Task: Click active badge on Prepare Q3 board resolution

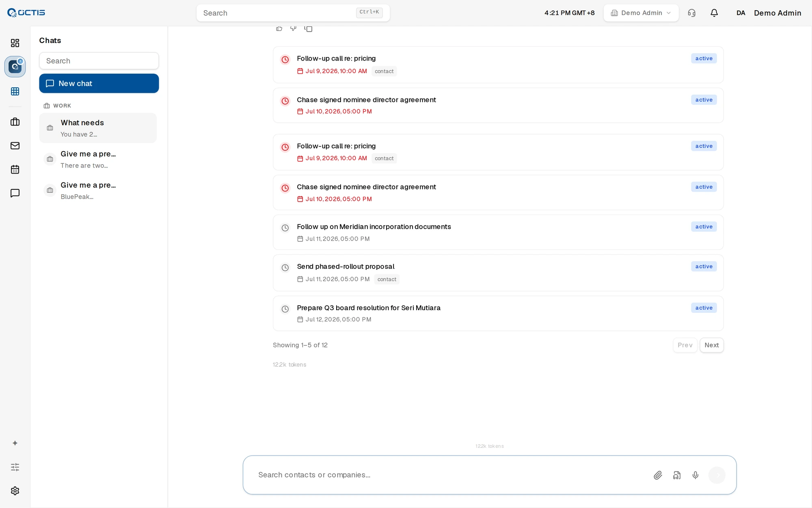Action: [704, 308]
